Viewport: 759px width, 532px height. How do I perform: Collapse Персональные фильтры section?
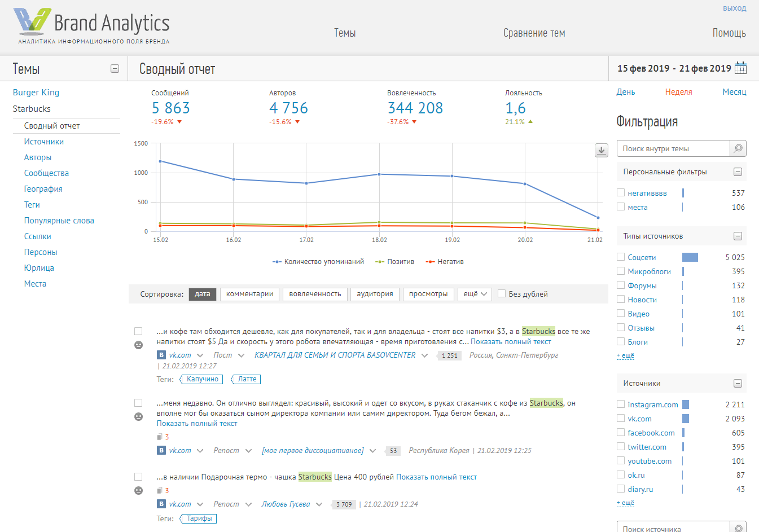pos(738,172)
